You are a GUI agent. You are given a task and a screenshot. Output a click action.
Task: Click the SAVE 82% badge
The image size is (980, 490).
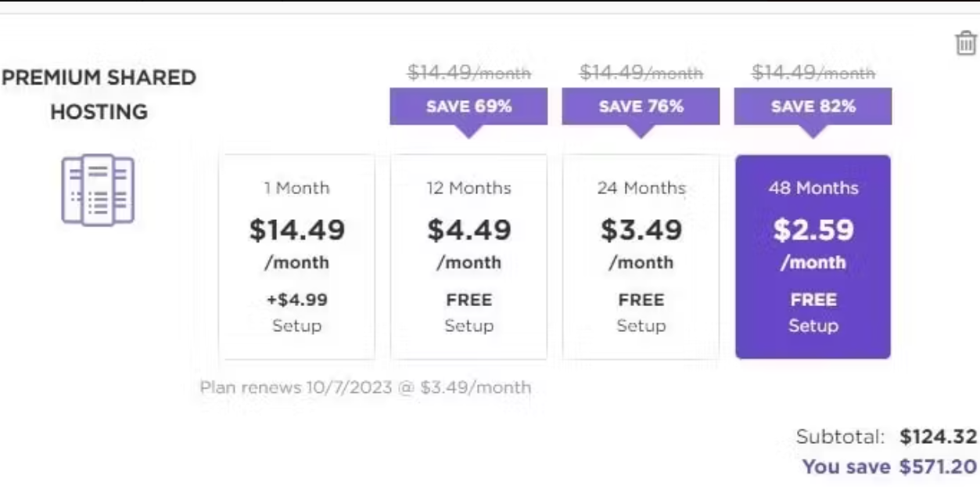point(813,107)
